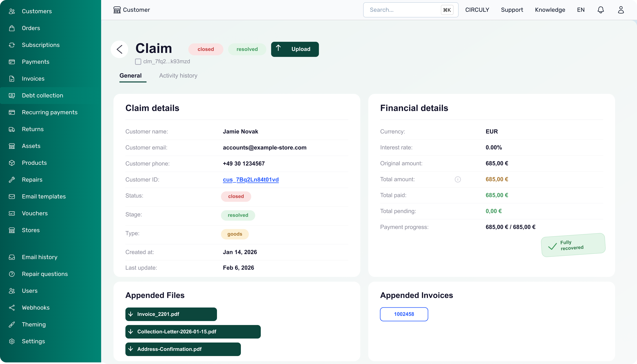Click the Products box icon

12,163
